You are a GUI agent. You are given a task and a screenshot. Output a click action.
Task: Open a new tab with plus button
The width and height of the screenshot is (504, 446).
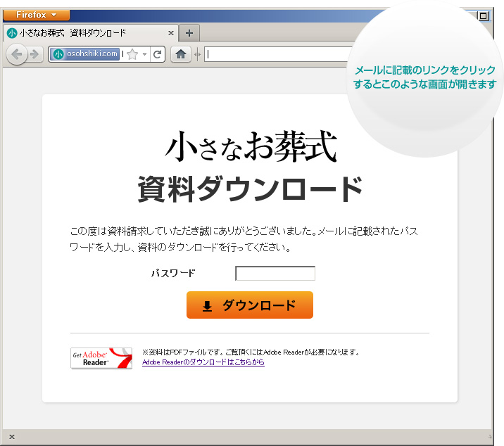pyautogui.click(x=189, y=33)
